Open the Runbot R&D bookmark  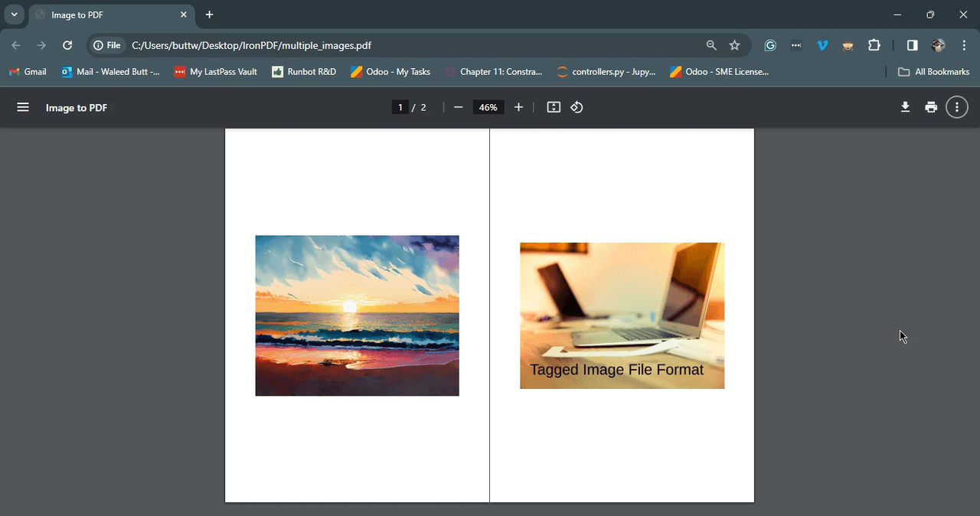pyautogui.click(x=304, y=71)
